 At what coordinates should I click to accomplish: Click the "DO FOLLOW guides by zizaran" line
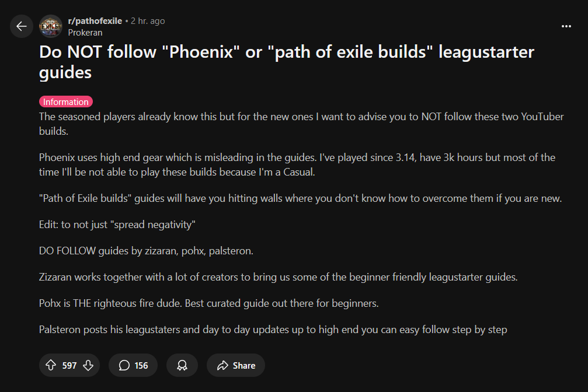pos(146,251)
